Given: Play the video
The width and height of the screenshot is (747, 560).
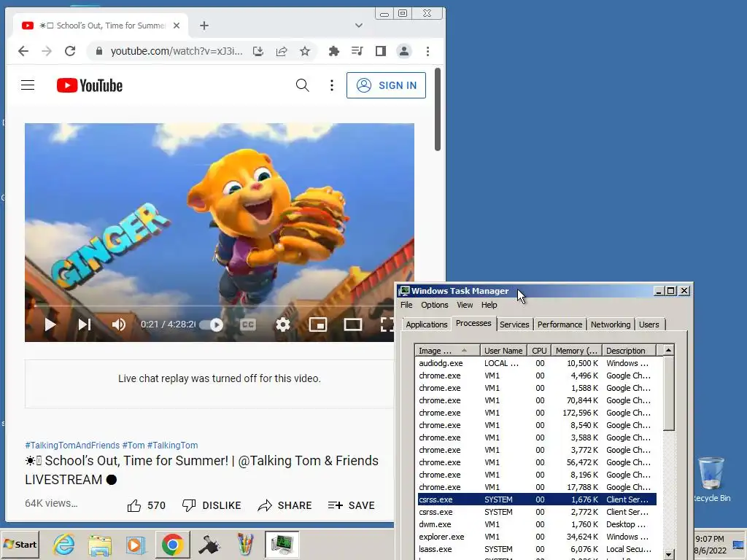Looking at the screenshot, I should pos(50,324).
